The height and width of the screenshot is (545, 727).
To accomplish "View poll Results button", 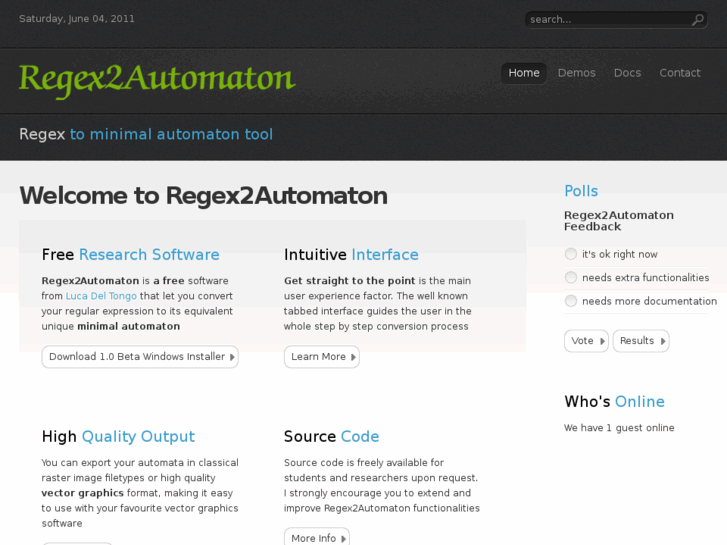I will point(641,341).
